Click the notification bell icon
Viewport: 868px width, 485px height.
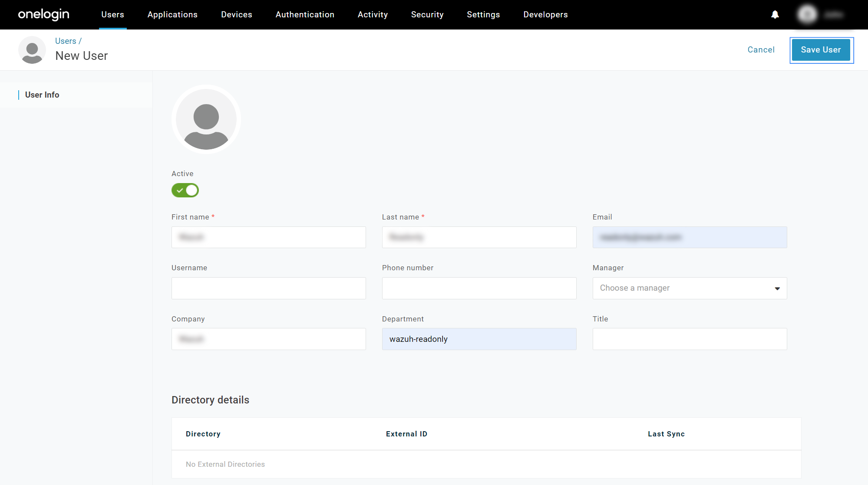click(x=775, y=15)
